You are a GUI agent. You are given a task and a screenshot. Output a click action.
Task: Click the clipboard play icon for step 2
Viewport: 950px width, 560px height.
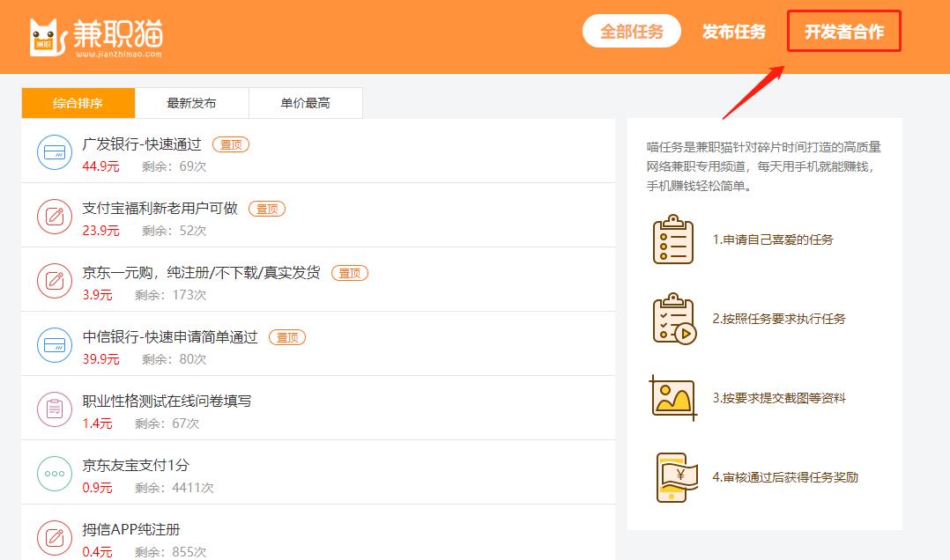[x=674, y=319]
